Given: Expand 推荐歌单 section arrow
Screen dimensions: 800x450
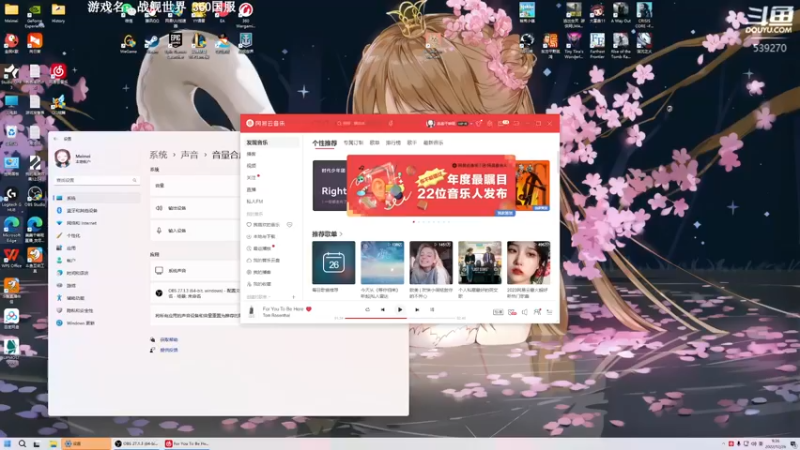Looking at the screenshot, I should click(341, 234).
